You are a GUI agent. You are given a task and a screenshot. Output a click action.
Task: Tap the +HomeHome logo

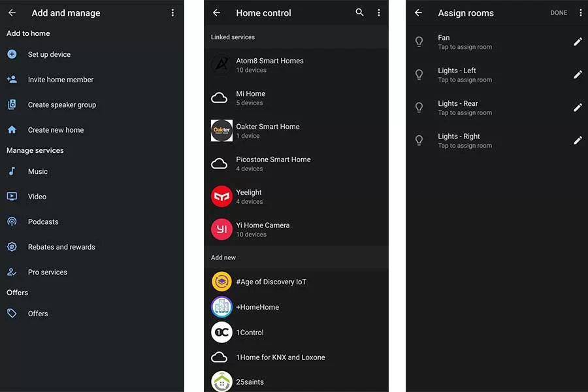[x=221, y=307]
